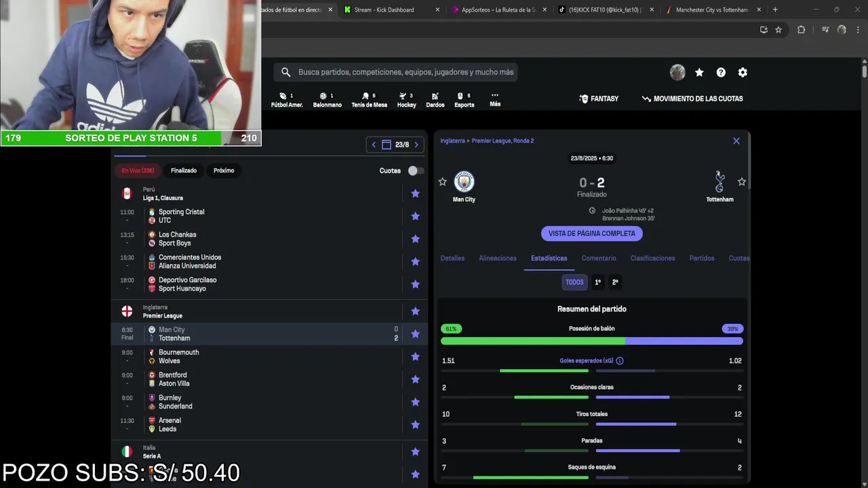The height and width of the screenshot is (488, 868).
Task: Favorite Comerciantes Unidos vs Alianza Universidad
Action: coord(415,262)
